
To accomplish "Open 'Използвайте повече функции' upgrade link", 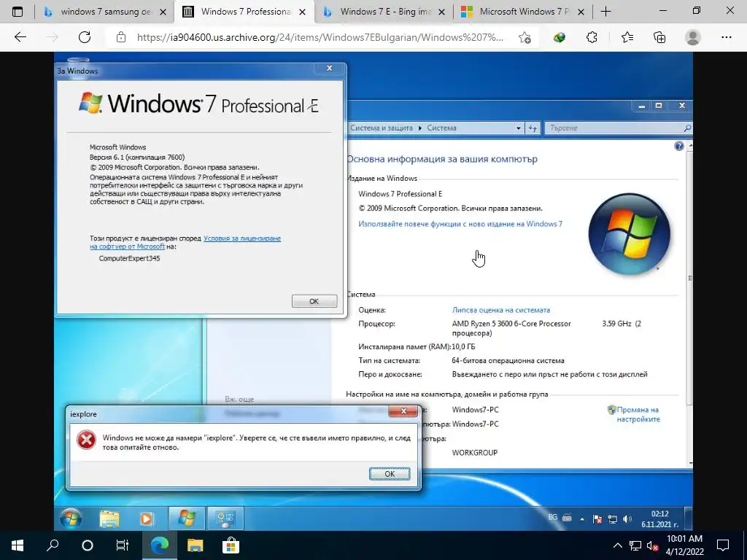I will [x=460, y=224].
